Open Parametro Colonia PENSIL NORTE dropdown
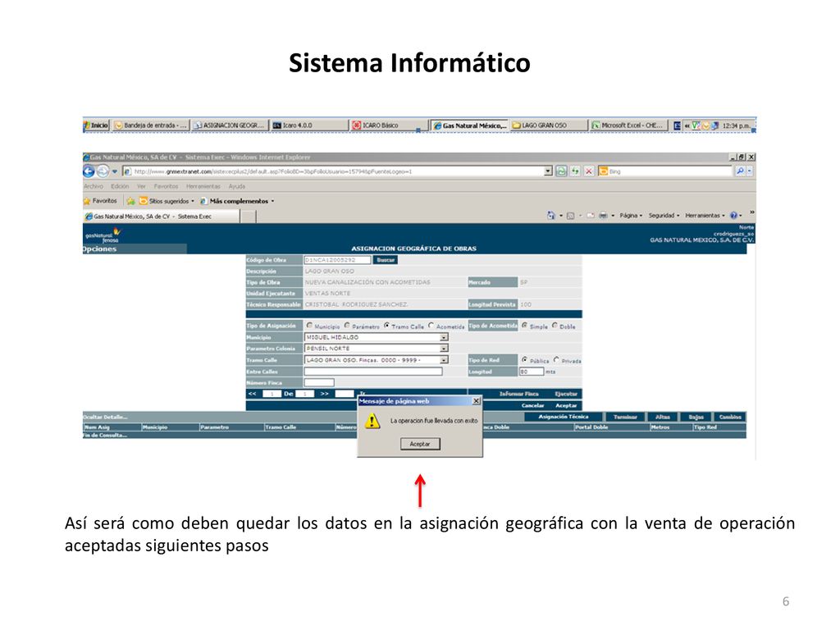Viewport: 840px width, 630px height. pos(376,349)
